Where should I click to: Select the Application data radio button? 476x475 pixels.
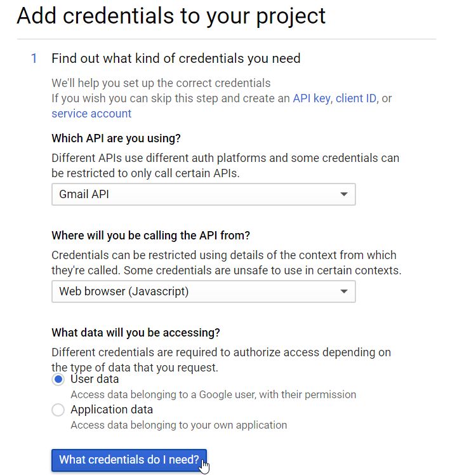[x=58, y=410]
